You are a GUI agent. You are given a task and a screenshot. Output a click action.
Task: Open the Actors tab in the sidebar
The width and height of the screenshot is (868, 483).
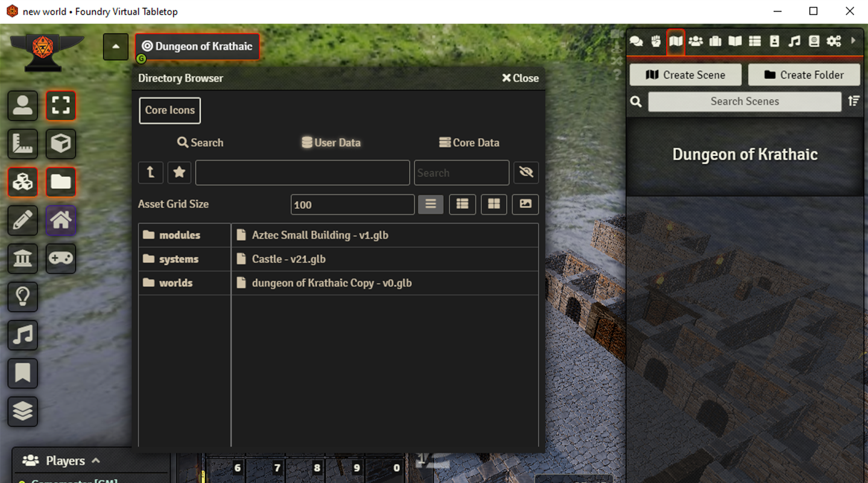tap(695, 41)
